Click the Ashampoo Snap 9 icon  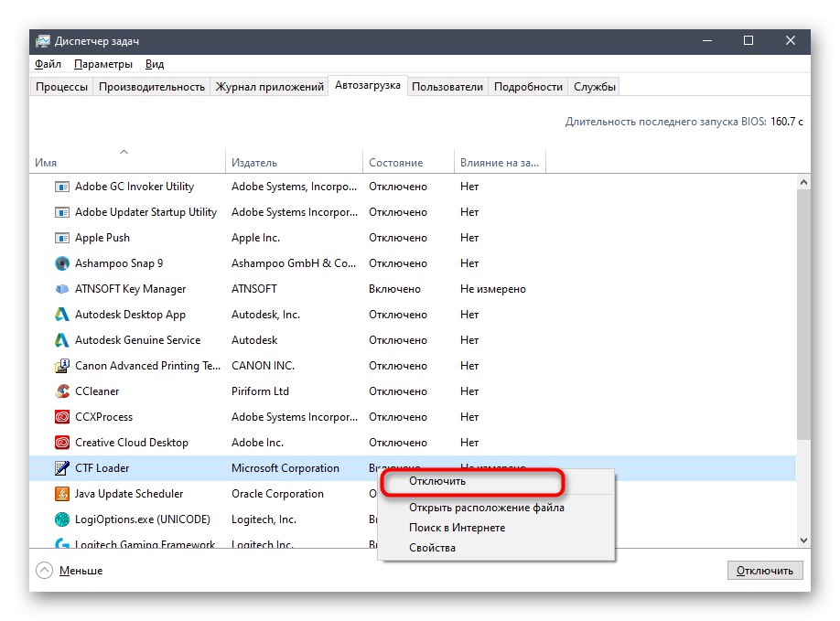pyautogui.click(x=62, y=263)
